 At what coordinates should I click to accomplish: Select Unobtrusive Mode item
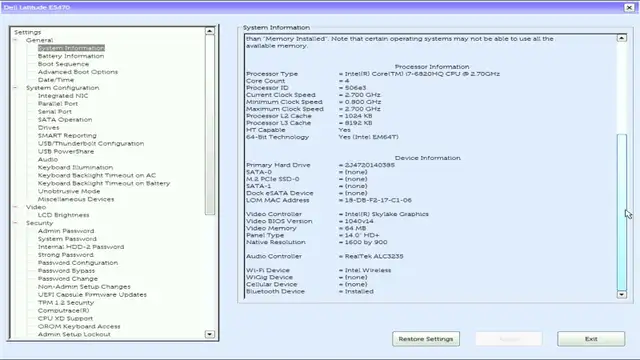(x=69, y=191)
